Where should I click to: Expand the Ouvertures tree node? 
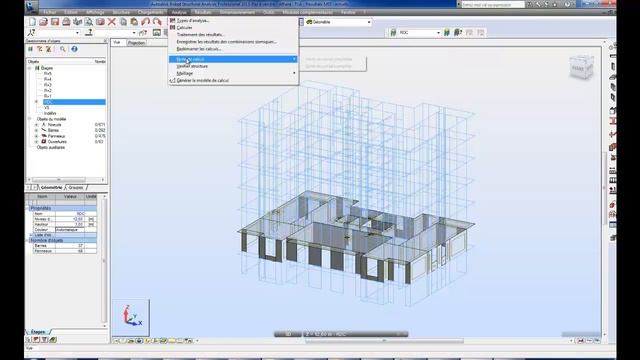click(x=36, y=142)
